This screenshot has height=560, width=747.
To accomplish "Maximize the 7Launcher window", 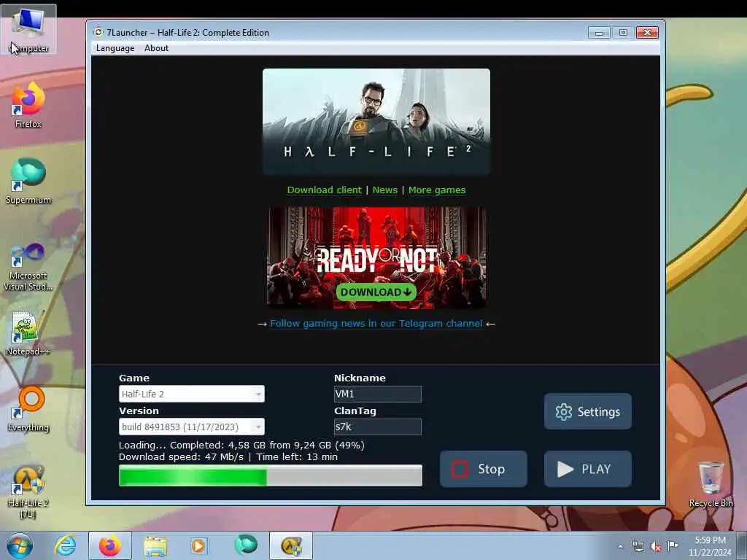I will [623, 32].
